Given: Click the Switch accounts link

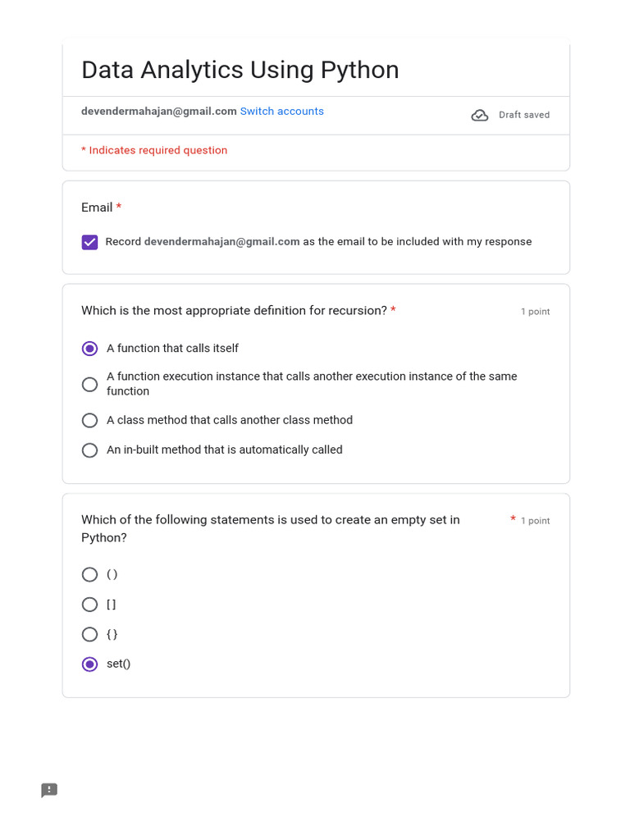Looking at the screenshot, I should click(x=281, y=112).
